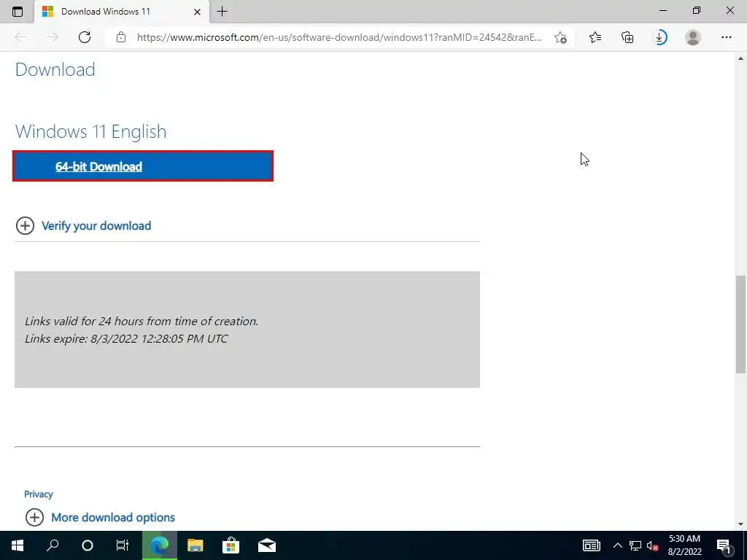Expand More download options
Screen dimensions: 747x560
tap(113, 517)
